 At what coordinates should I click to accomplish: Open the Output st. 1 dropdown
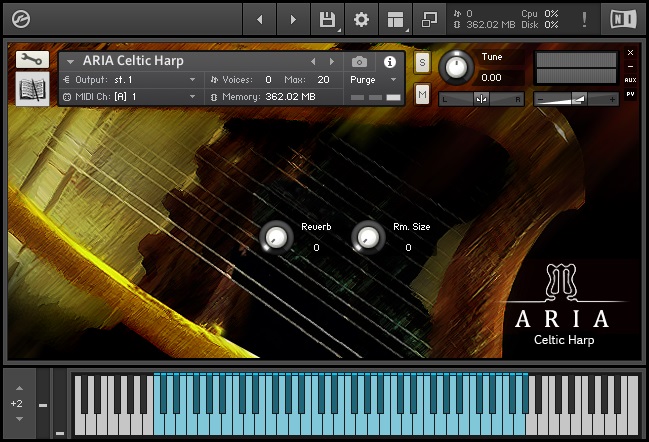[131, 79]
